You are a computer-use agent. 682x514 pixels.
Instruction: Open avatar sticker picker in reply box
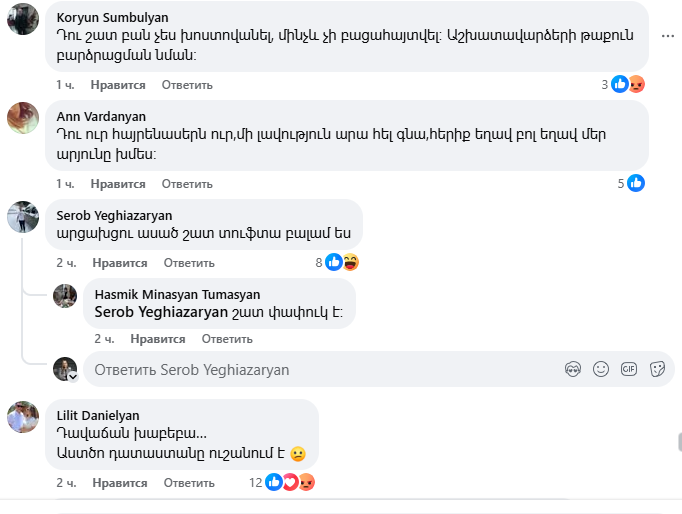pos(573,369)
